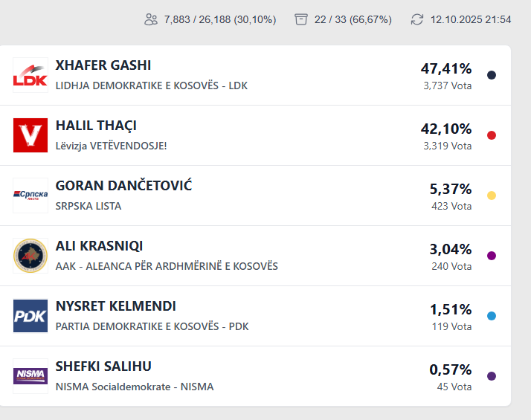Click the Vetëvendosje red V logo
The width and height of the screenshot is (531, 420).
pyautogui.click(x=30, y=135)
